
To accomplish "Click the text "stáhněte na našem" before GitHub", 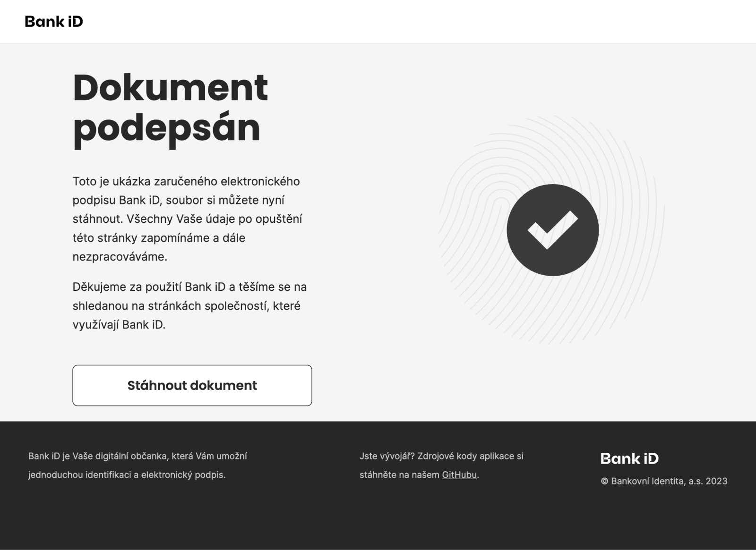I will (399, 475).
